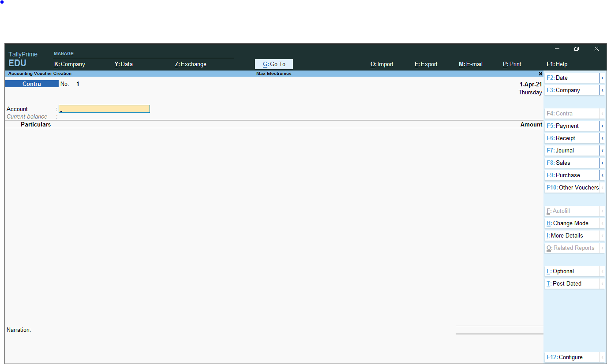Switch to F9: Purchase voucher
The height and width of the screenshot is (364, 607).
click(572, 175)
